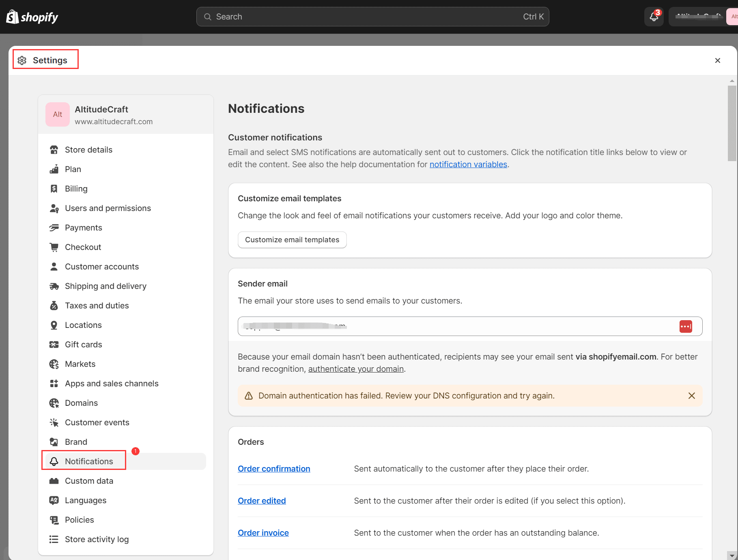
Task: Click the Shipping and delivery truck icon
Action: (x=54, y=286)
